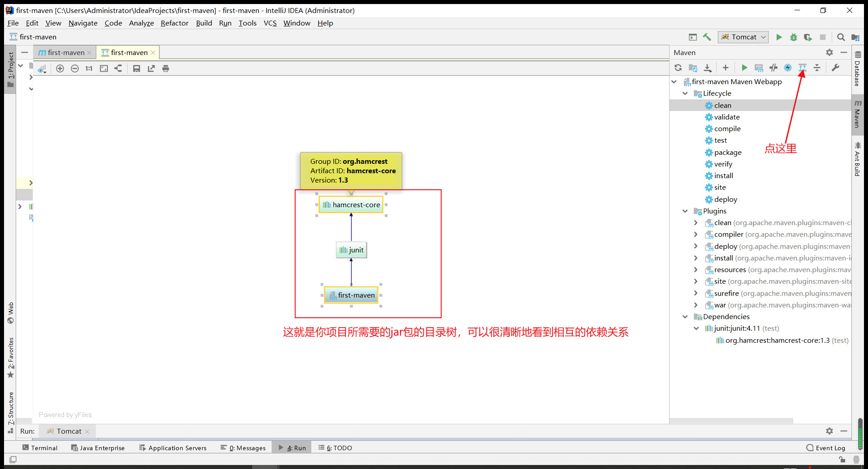Save the diagram to file

137,68
